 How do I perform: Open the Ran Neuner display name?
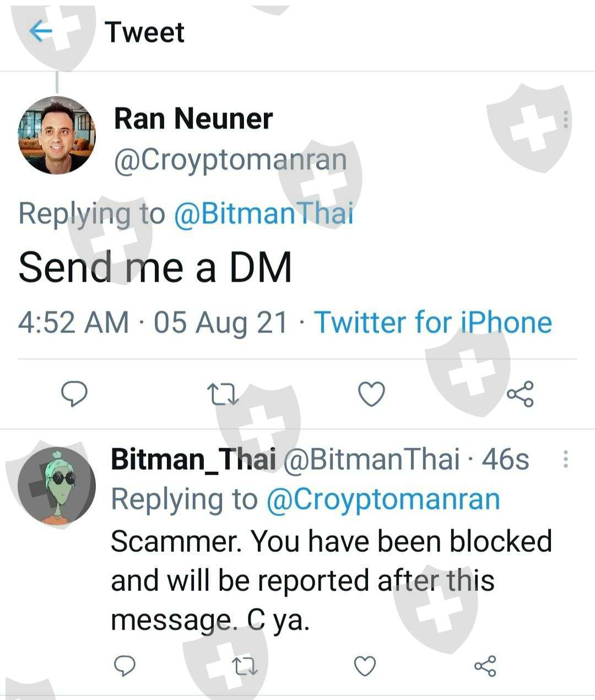coord(193,119)
